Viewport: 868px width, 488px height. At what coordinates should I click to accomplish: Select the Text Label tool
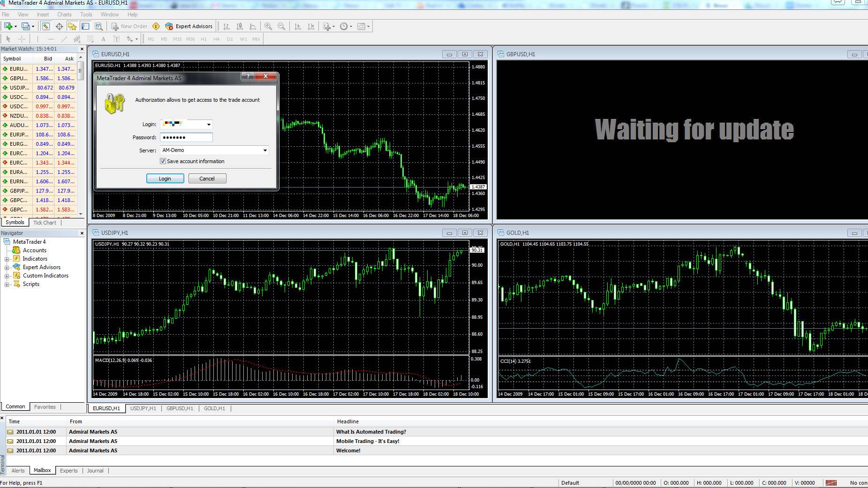pyautogui.click(x=116, y=39)
